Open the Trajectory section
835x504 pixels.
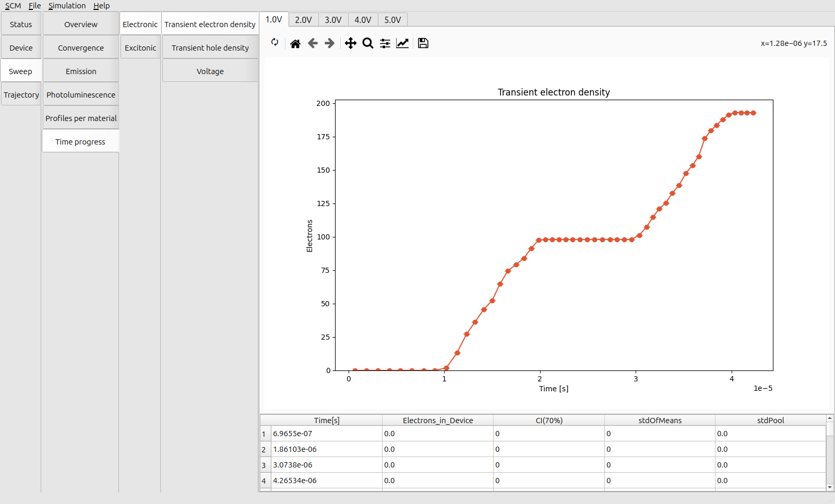[21, 95]
